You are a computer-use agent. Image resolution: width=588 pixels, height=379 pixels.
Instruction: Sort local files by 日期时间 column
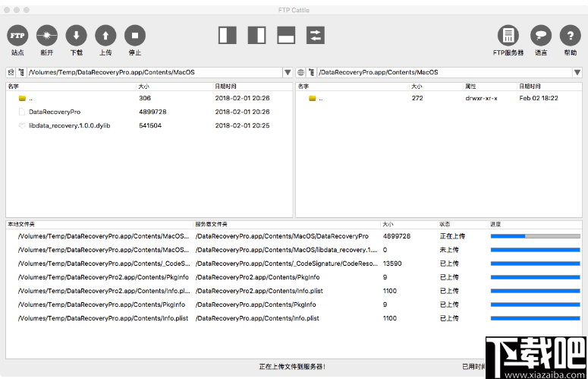point(225,87)
